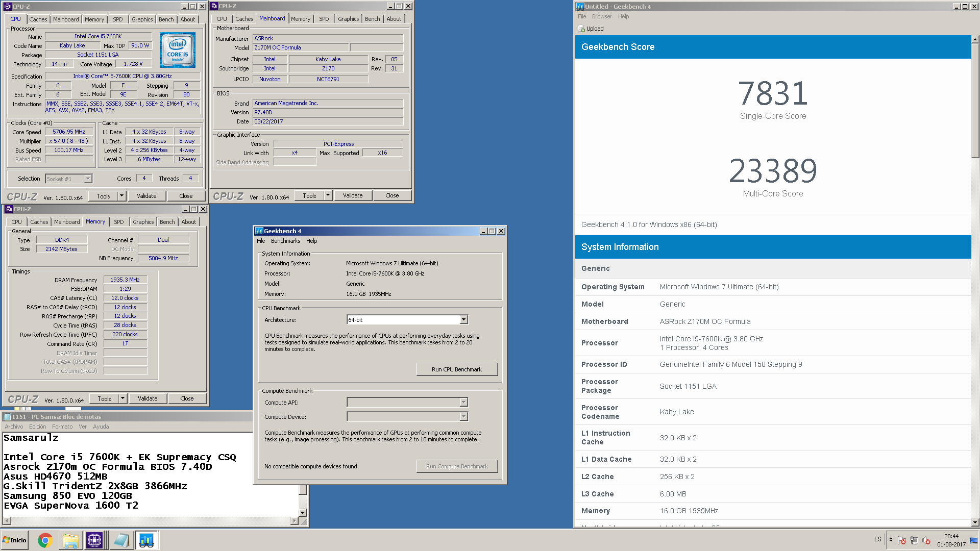Click Validate in the Memory CPU-Z window

pos(148,398)
